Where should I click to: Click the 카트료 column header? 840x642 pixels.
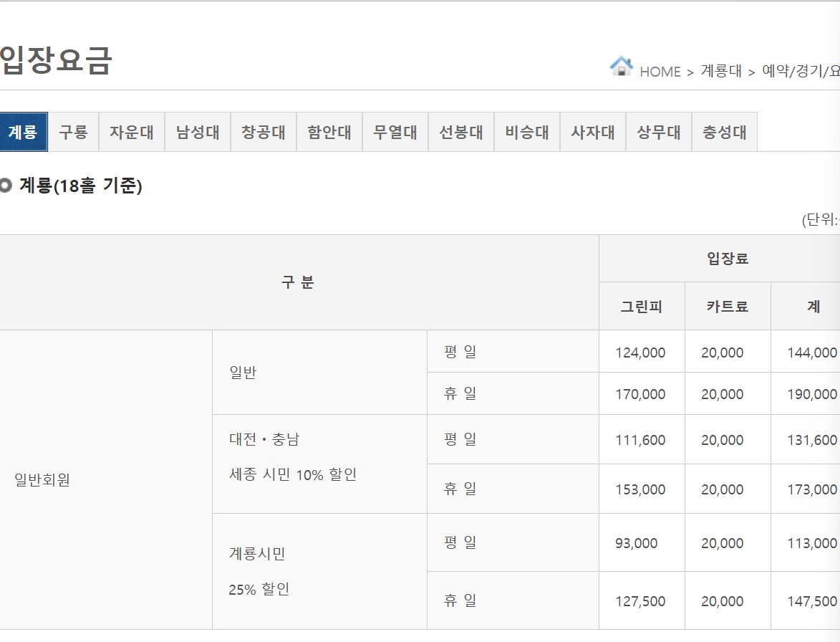(728, 307)
